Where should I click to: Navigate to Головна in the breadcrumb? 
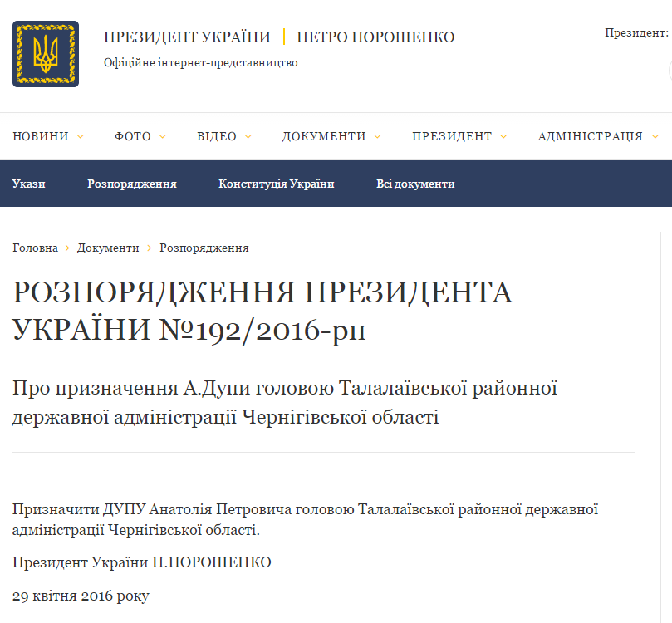[35, 248]
